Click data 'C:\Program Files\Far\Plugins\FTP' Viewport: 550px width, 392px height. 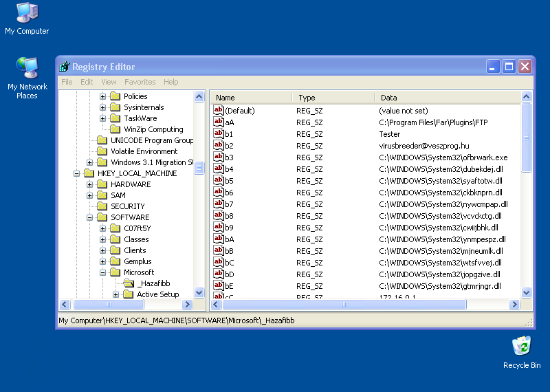[x=433, y=122]
